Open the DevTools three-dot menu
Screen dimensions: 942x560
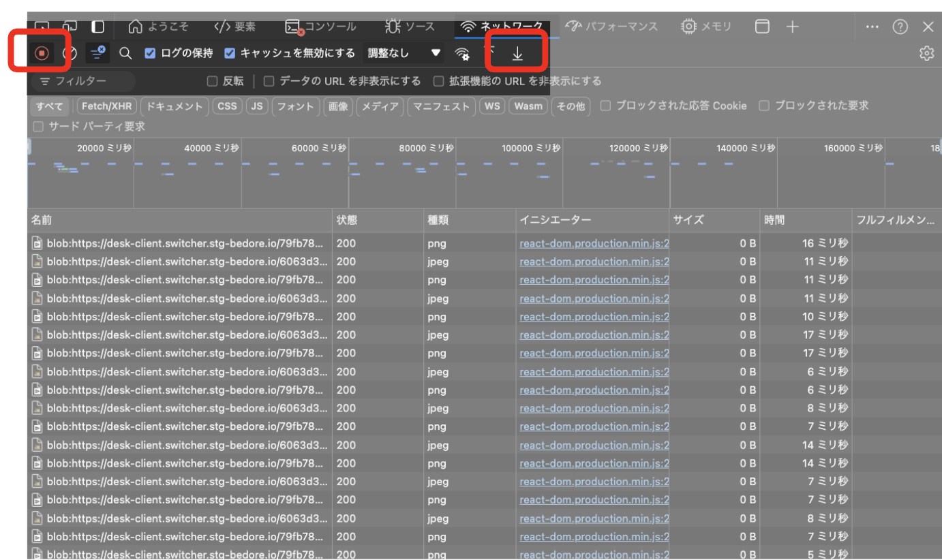click(872, 27)
